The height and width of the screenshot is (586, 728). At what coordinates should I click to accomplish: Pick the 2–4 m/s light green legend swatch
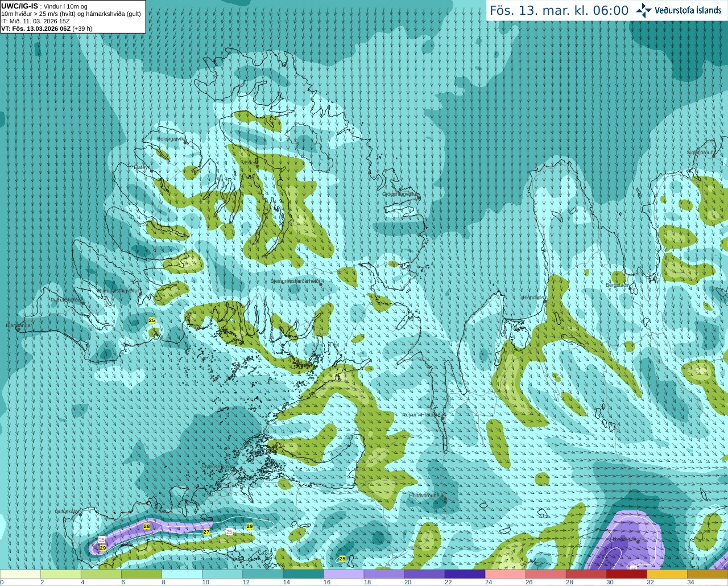(61, 574)
